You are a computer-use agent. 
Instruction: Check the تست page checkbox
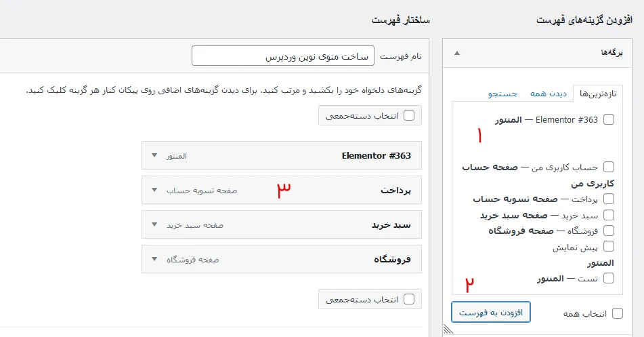point(609,279)
